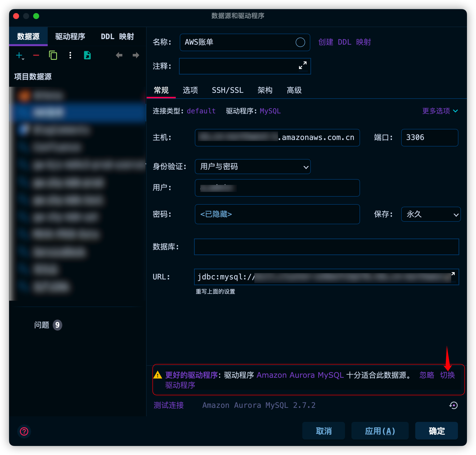
Task: Open the SSH/SSL settings tab
Action: click(x=228, y=90)
